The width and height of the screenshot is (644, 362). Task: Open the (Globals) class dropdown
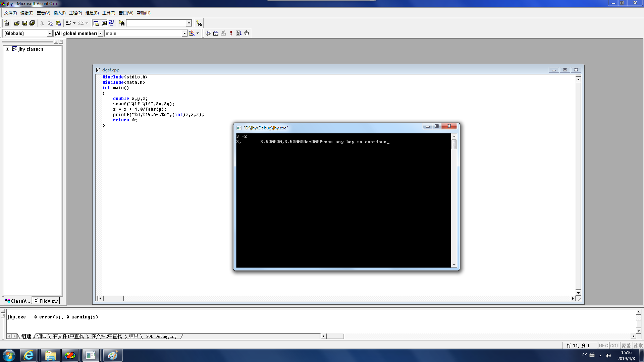50,33
